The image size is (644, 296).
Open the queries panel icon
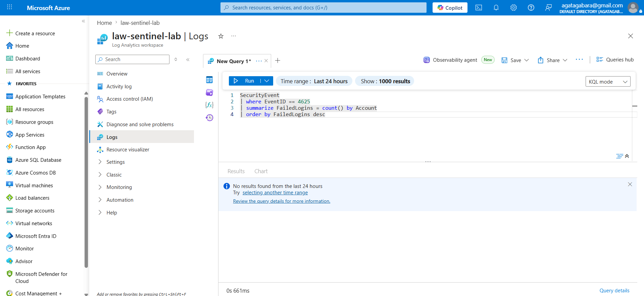209,92
